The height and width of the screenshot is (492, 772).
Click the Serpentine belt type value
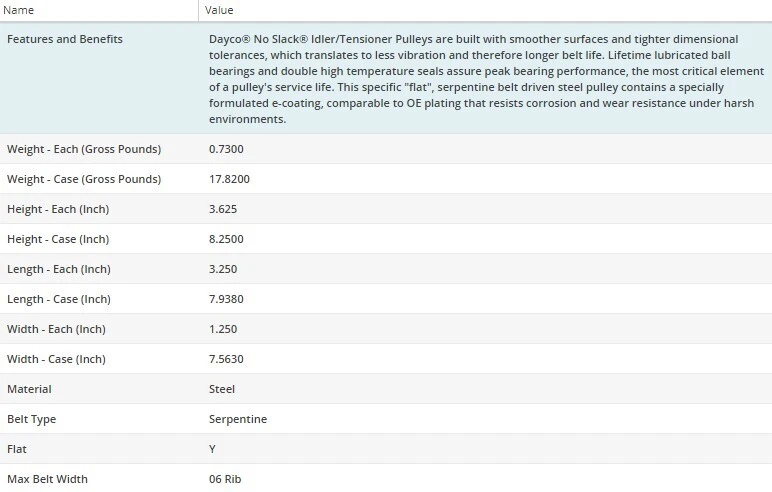click(x=238, y=419)
